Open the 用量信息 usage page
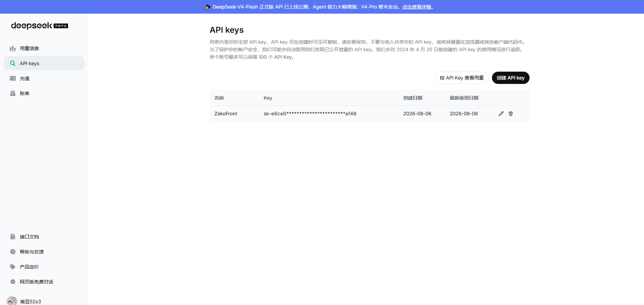 [44, 48]
